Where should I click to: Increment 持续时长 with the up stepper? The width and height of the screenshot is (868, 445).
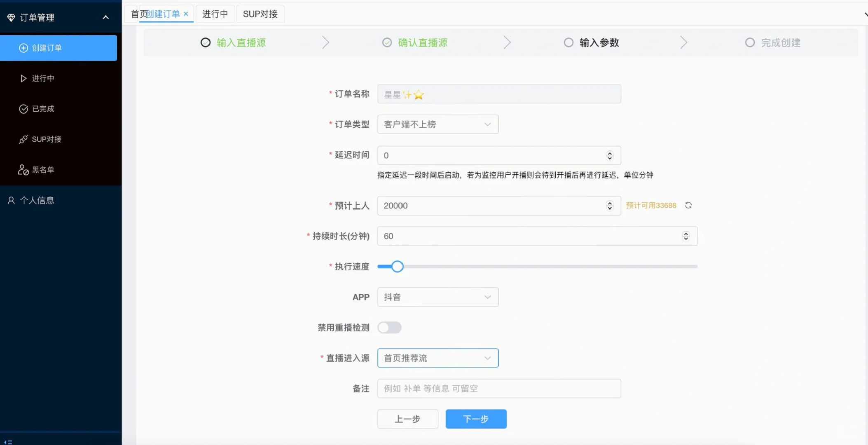coord(686,233)
